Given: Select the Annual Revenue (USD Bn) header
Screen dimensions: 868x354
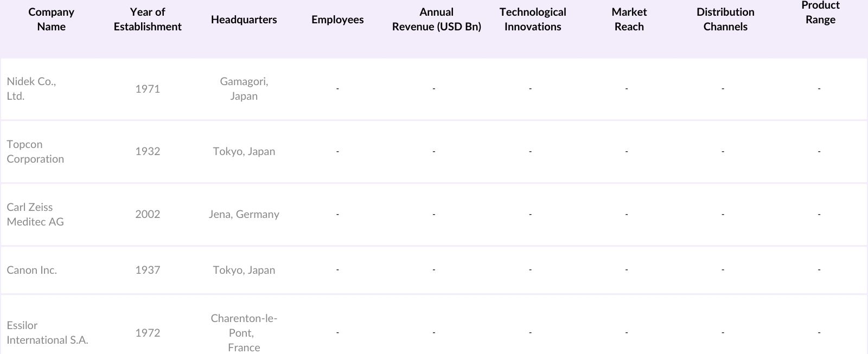Looking at the screenshot, I should click(436, 20).
